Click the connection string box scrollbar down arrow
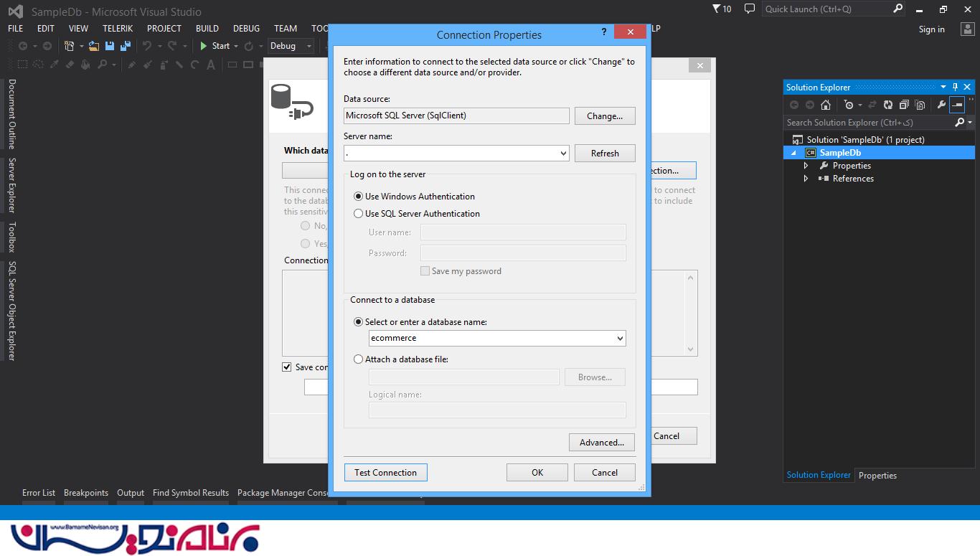The width and height of the screenshot is (980, 556). pyautogui.click(x=691, y=349)
